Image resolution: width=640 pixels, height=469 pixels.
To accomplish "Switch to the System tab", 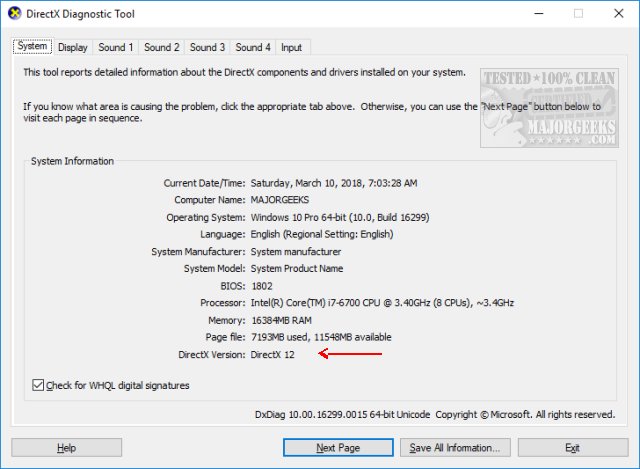I will click(32, 46).
